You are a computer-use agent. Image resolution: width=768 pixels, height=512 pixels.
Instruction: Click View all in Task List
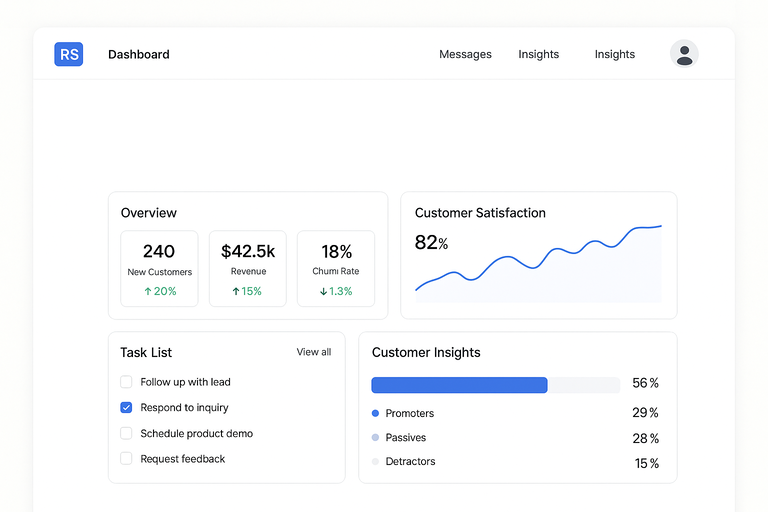pos(314,352)
